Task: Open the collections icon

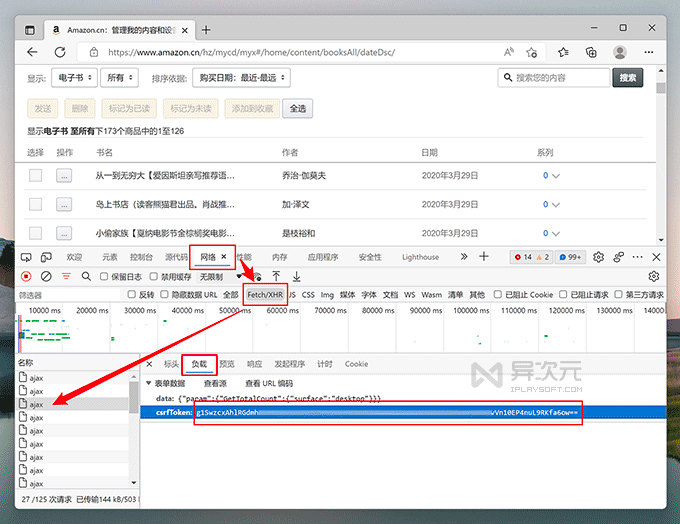Action: [591, 52]
